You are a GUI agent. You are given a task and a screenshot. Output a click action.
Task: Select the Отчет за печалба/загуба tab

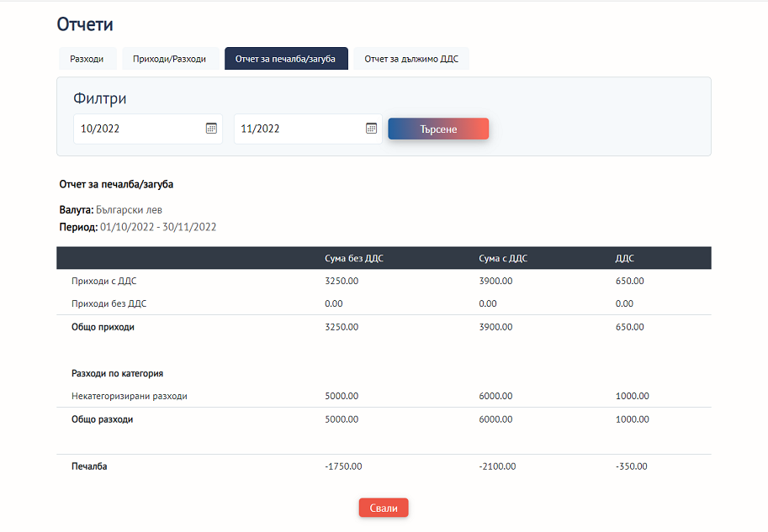[x=286, y=59]
